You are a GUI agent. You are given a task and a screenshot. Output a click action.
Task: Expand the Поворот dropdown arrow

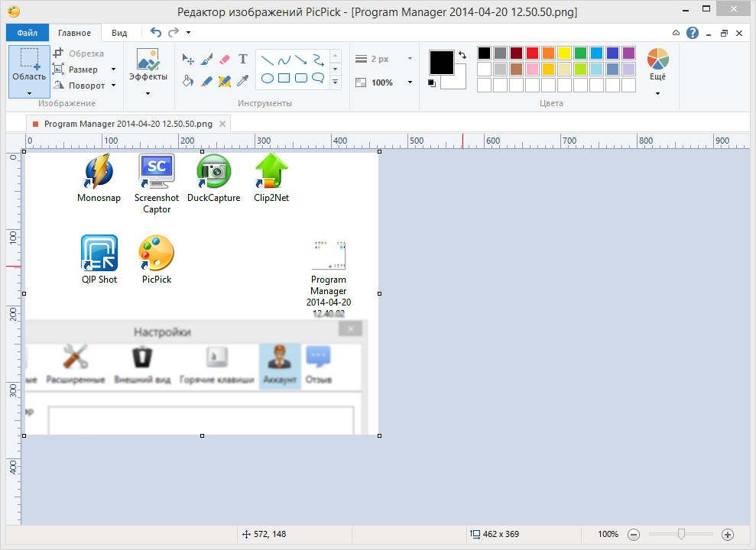point(114,86)
